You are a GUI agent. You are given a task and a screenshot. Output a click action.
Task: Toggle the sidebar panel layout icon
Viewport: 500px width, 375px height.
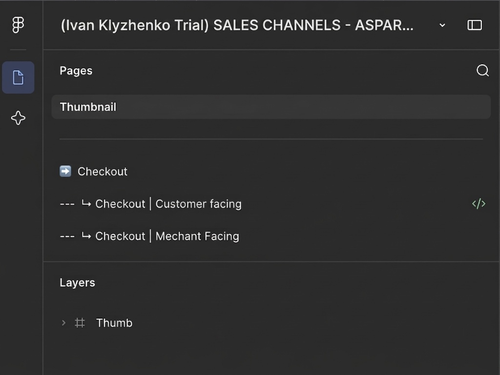pyautogui.click(x=474, y=25)
